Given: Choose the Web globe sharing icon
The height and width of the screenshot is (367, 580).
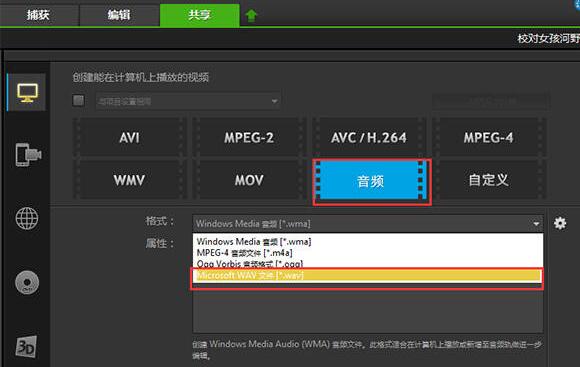Looking at the screenshot, I should (x=27, y=218).
